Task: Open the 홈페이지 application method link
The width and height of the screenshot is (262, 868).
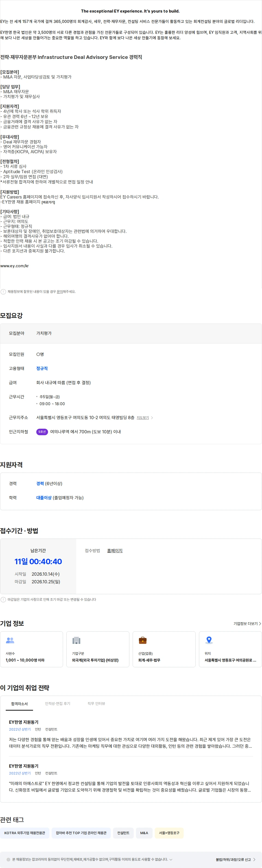Action: point(115,551)
